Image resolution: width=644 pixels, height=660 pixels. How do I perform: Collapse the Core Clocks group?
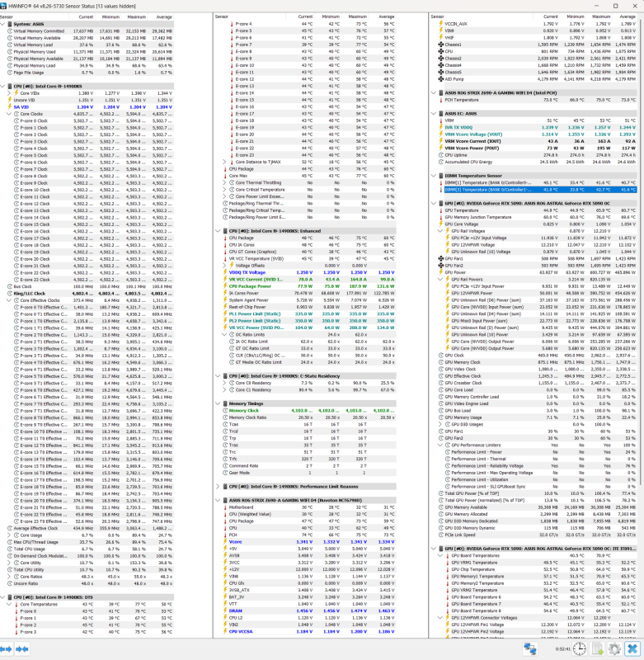point(9,114)
